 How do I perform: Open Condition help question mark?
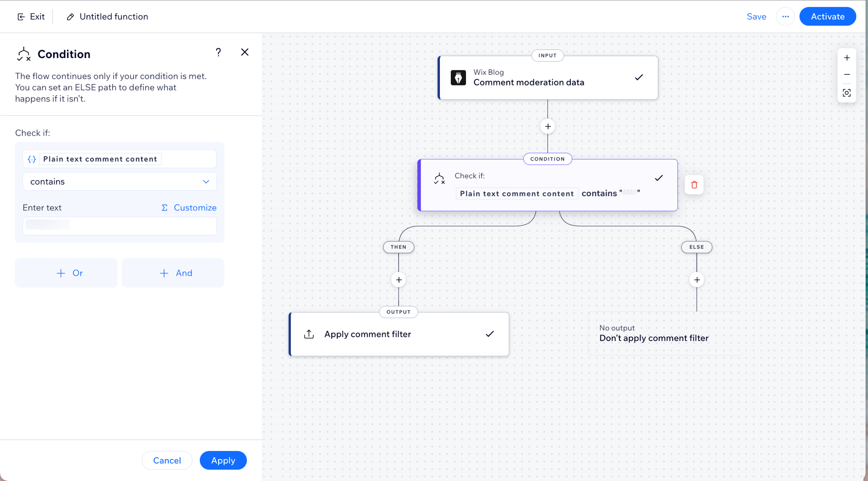218,52
